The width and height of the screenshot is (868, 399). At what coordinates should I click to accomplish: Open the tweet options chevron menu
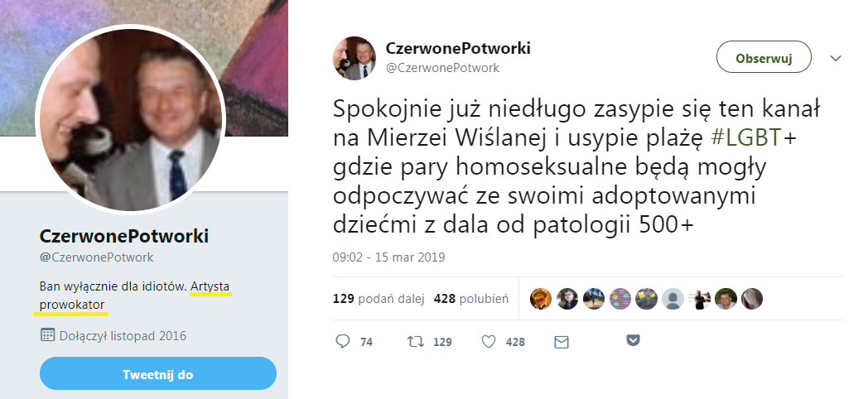click(x=836, y=58)
